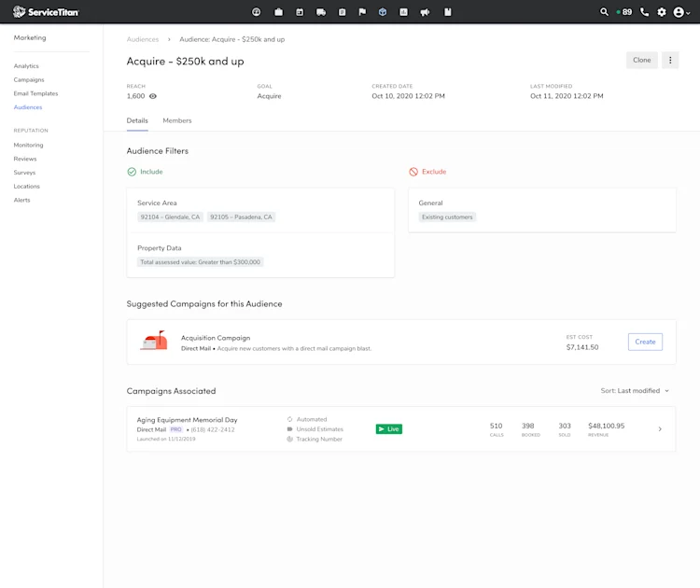Open the clipboard icon in top bar
The image size is (700, 588).
(x=342, y=12)
